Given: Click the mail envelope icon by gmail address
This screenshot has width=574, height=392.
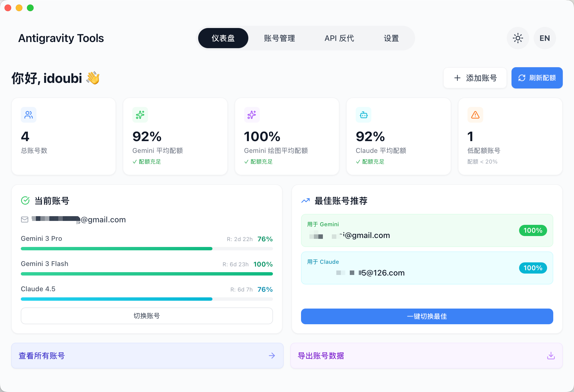Looking at the screenshot, I should coord(25,220).
